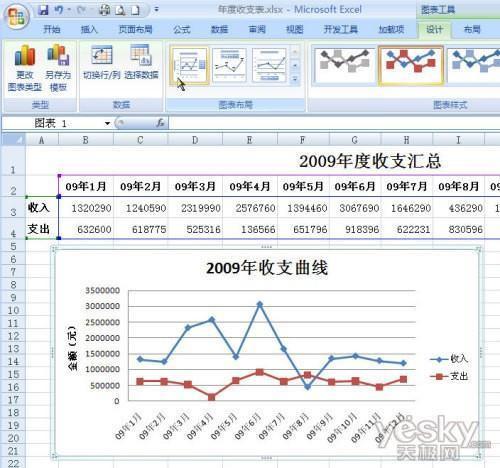The width and height of the screenshot is (500, 468).
Task: Select the chart title 2009年收支曲线
Action: pyautogui.click(x=267, y=268)
